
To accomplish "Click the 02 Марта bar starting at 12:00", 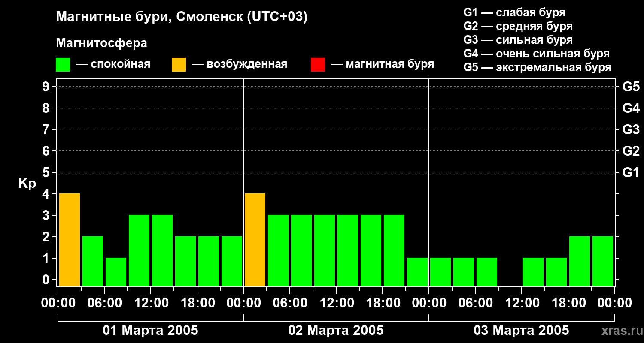I will point(348,251).
